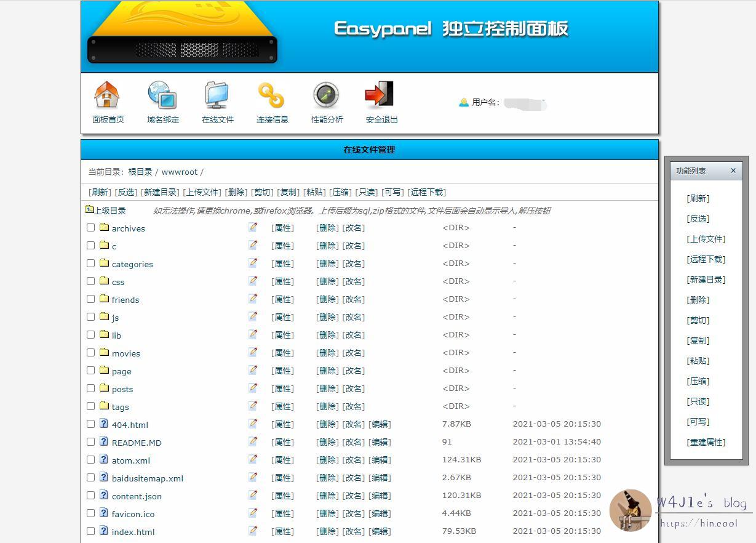Select the checkbox for 404.html
The image size is (756, 543).
(91, 424)
